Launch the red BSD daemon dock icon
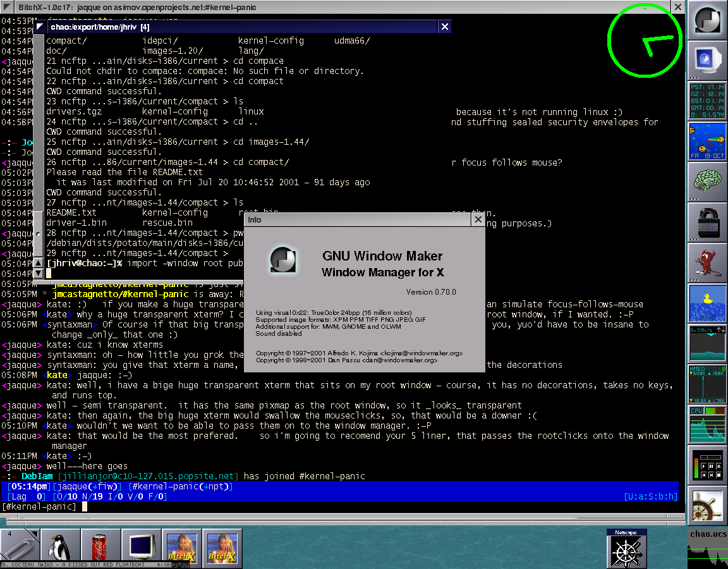Viewport: 728px width, 569px height. click(708, 262)
